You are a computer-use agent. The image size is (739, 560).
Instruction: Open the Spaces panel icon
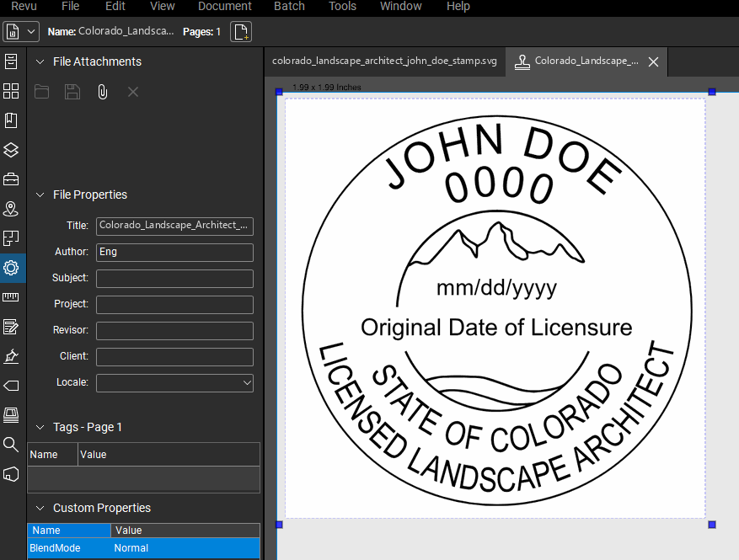tap(11, 238)
